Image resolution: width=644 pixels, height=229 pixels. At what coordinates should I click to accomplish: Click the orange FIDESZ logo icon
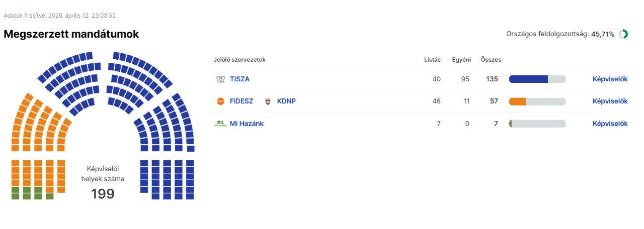click(220, 101)
